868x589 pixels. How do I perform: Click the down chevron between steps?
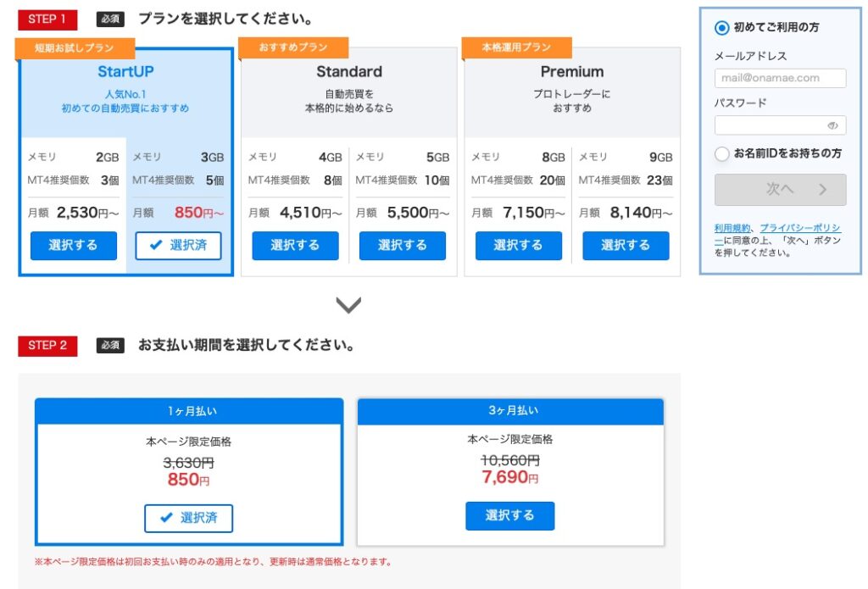tap(348, 305)
